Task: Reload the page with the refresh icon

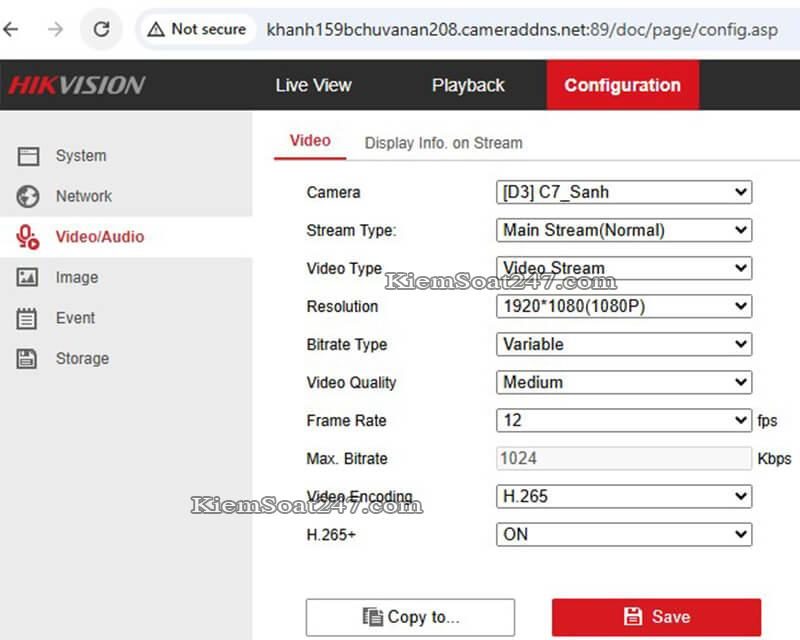Action: (101, 29)
